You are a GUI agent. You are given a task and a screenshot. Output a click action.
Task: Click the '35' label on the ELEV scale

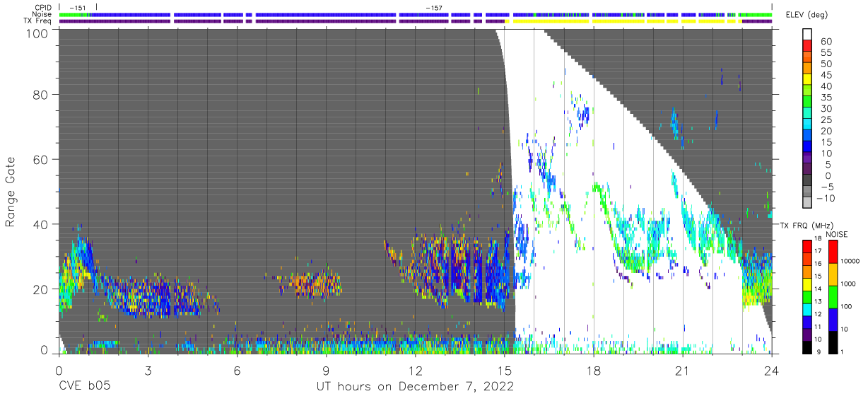point(826,98)
